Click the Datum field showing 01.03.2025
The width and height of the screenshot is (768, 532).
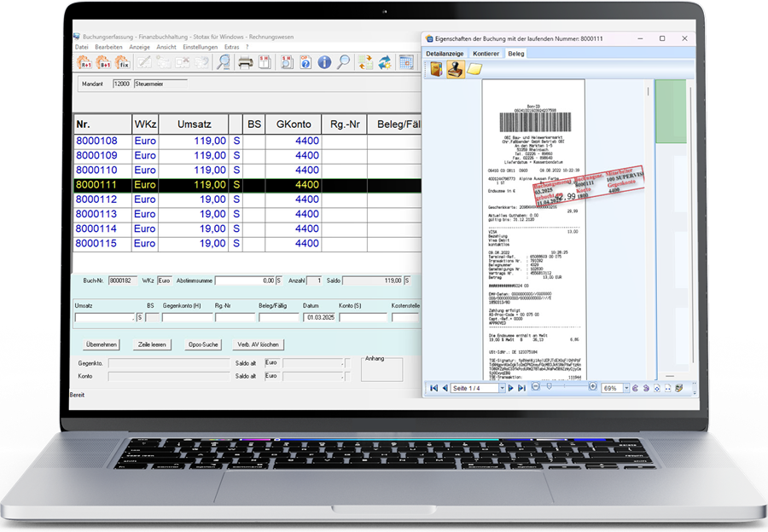pos(319,318)
